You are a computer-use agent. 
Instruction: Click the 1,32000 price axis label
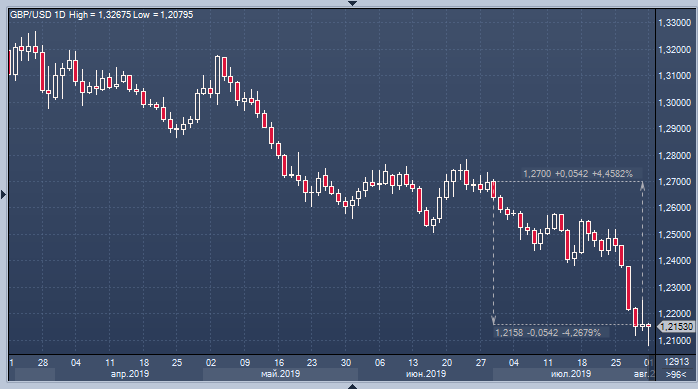pyautogui.click(x=674, y=50)
